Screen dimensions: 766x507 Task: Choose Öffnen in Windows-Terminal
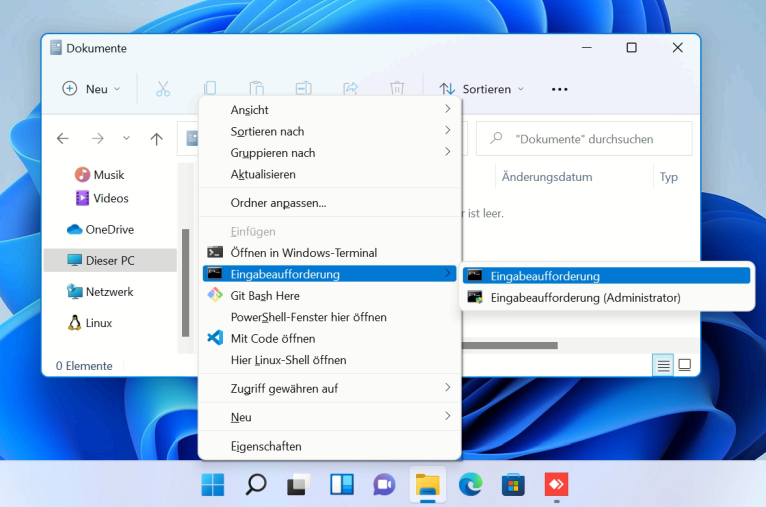click(x=330, y=253)
